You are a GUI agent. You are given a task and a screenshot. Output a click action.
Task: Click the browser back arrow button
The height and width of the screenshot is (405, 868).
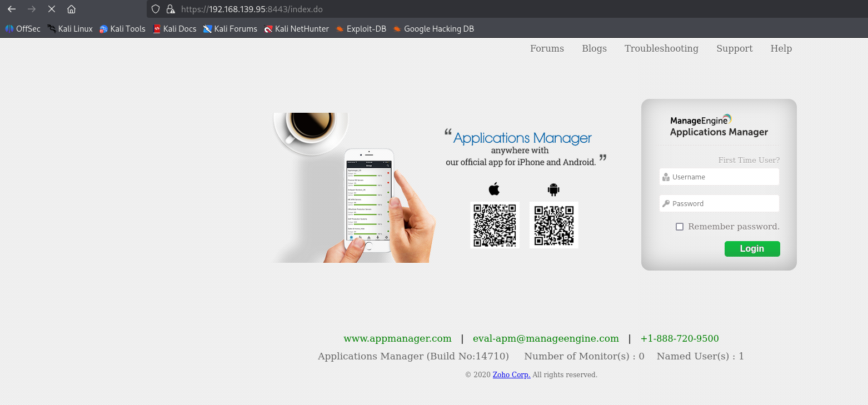(x=12, y=9)
